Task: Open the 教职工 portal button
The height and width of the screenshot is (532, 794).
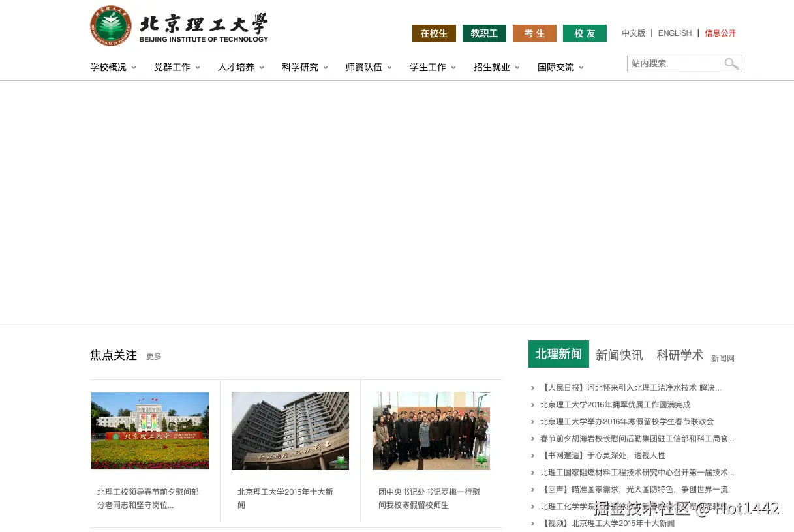Action: (x=484, y=33)
